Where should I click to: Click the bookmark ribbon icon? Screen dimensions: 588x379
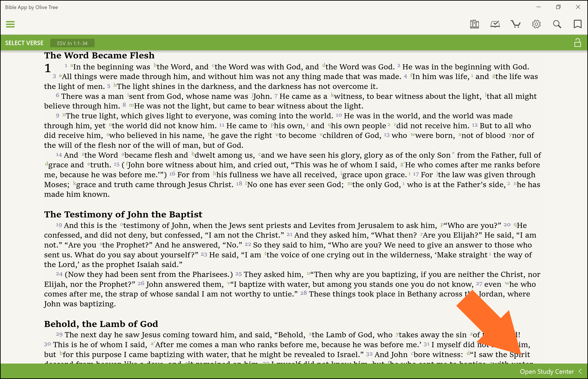[577, 24]
